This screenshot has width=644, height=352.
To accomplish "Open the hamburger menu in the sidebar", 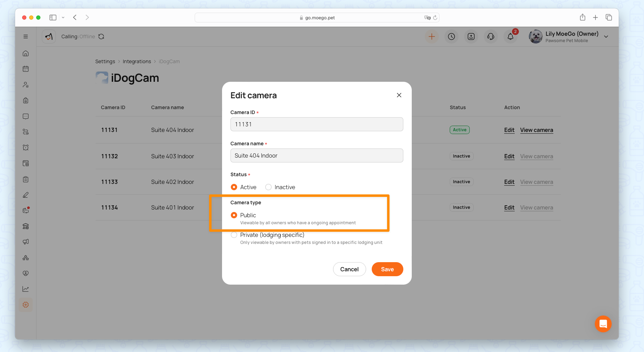I will click(26, 36).
